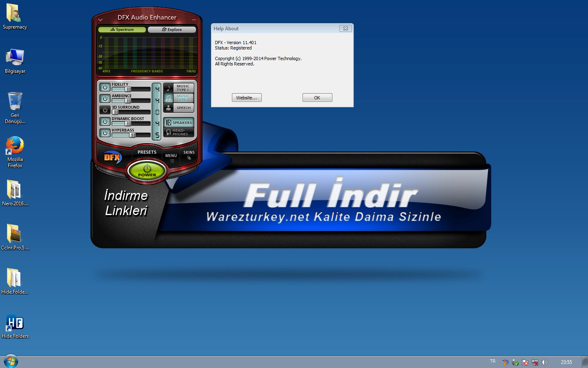The height and width of the screenshot is (368, 588).
Task: Open the Windows Start menu
Action: coord(11,361)
